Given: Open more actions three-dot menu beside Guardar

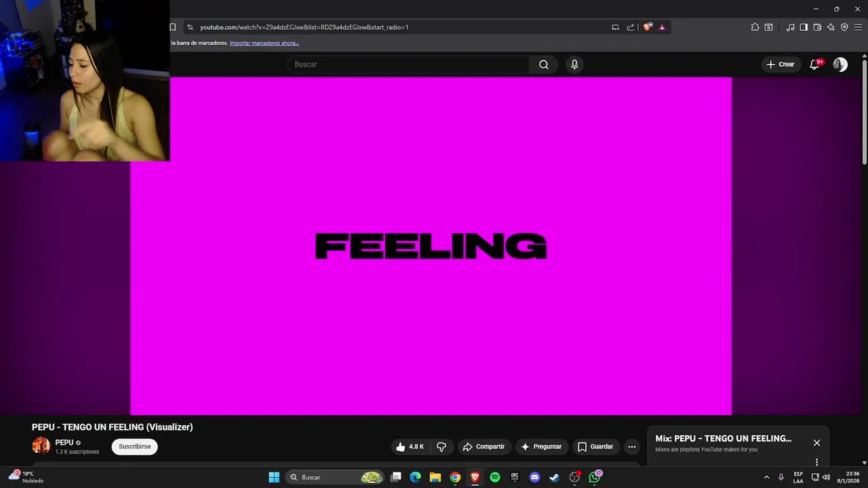Looking at the screenshot, I should point(632,447).
